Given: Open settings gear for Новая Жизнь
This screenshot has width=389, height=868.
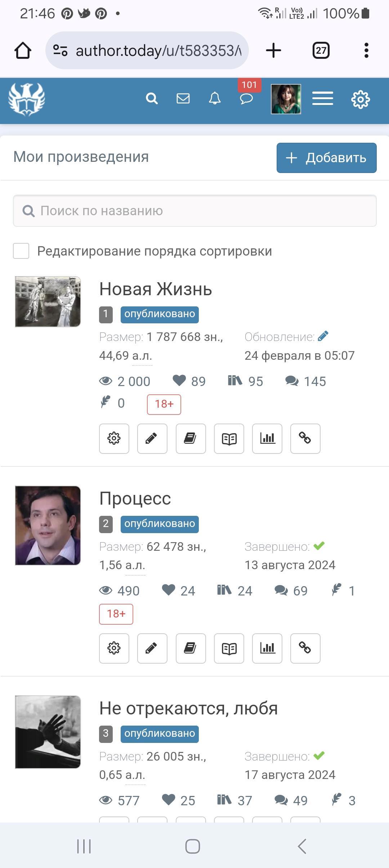Looking at the screenshot, I should pos(114,439).
